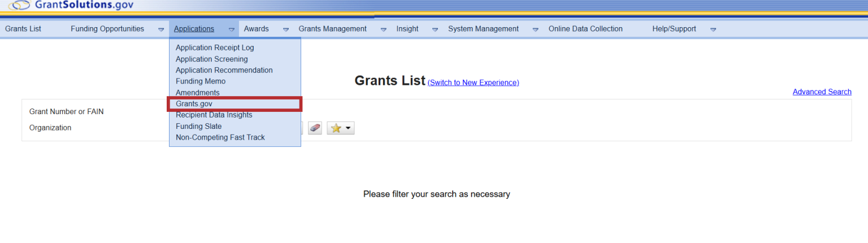Click Switch to New Experience link

coord(473,83)
